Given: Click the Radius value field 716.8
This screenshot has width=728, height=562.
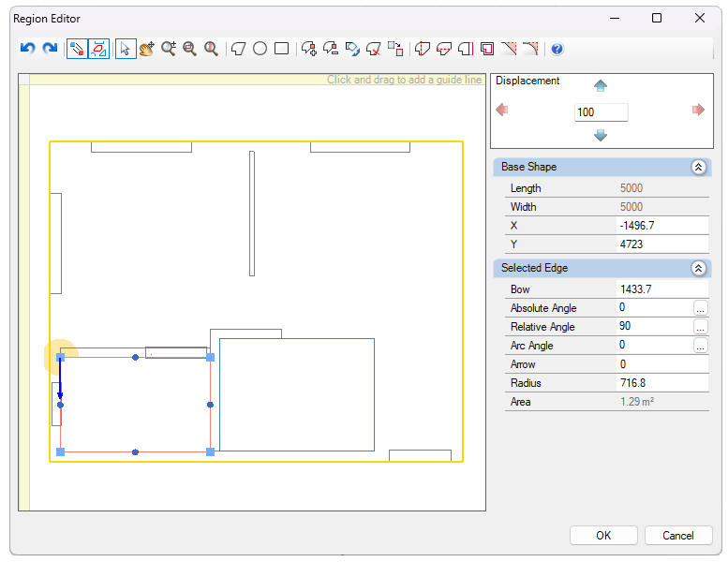Looking at the screenshot, I should pos(662,383).
